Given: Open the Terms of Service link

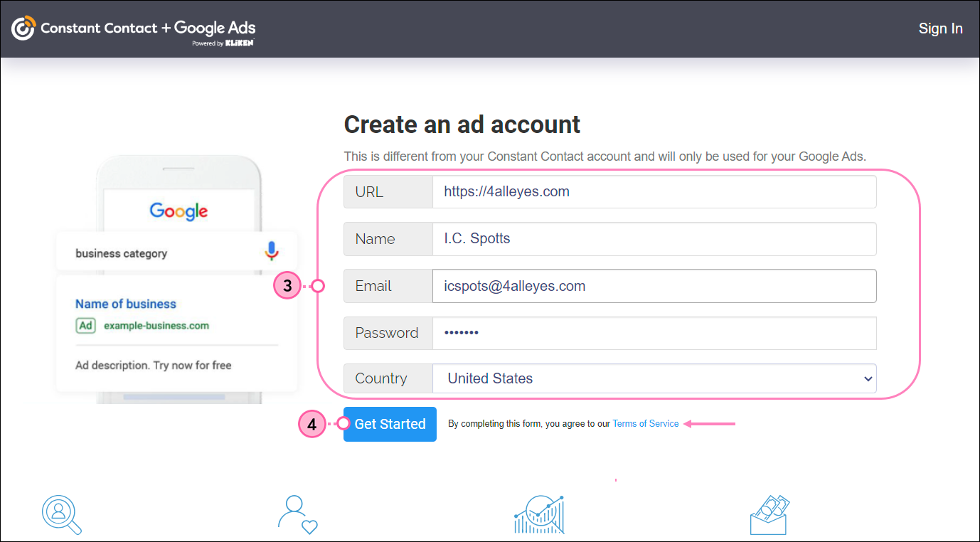Looking at the screenshot, I should [x=646, y=424].
